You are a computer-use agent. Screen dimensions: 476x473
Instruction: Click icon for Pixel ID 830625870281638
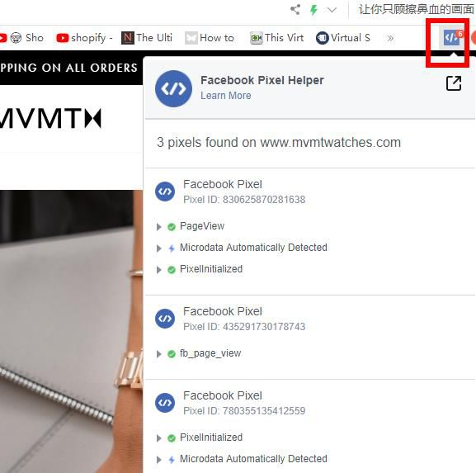click(x=165, y=192)
